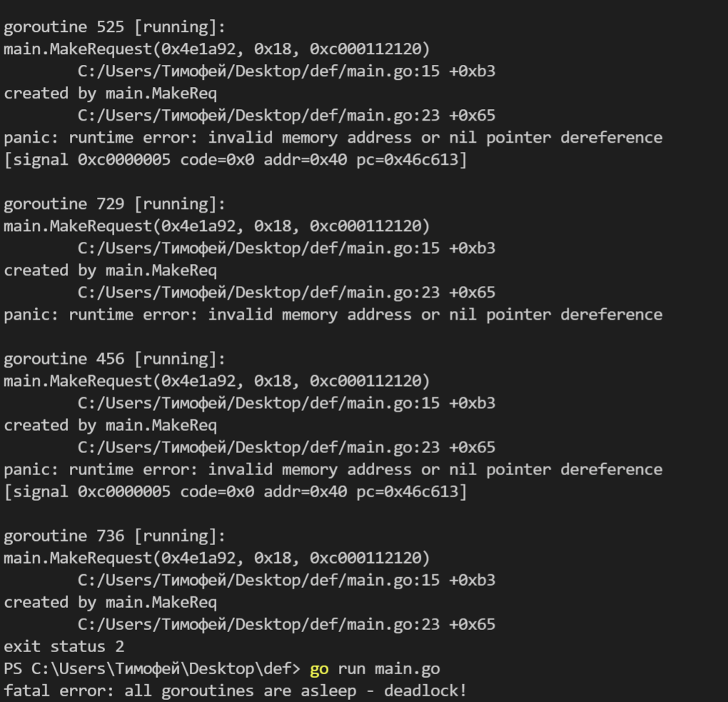Screen dimensions: 728x702
Task: Click the 'exit status 2' line
Action: click(64, 646)
